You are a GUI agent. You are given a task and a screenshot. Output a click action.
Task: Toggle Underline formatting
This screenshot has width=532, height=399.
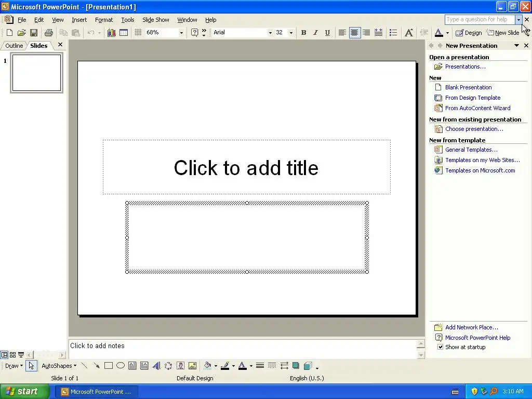click(327, 33)
